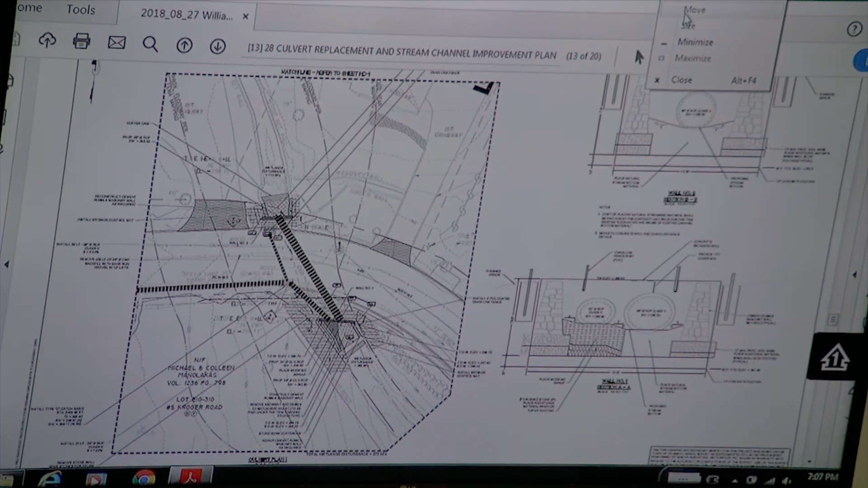Image resolution: width=868 pixels, height=488 pixels.
Task: Show hidden system tray icons arrow
Action: pos(734,481)
